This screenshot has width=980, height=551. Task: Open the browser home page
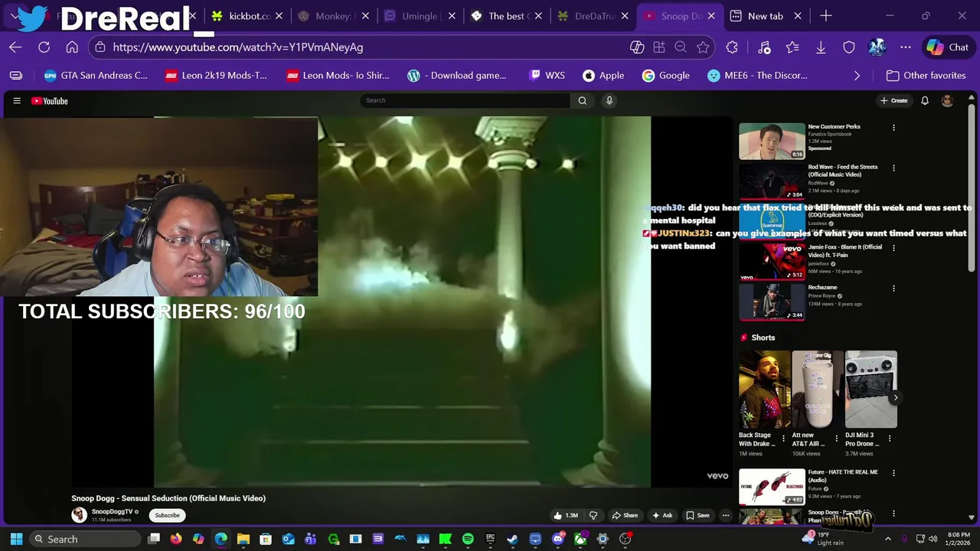[72, 47]
